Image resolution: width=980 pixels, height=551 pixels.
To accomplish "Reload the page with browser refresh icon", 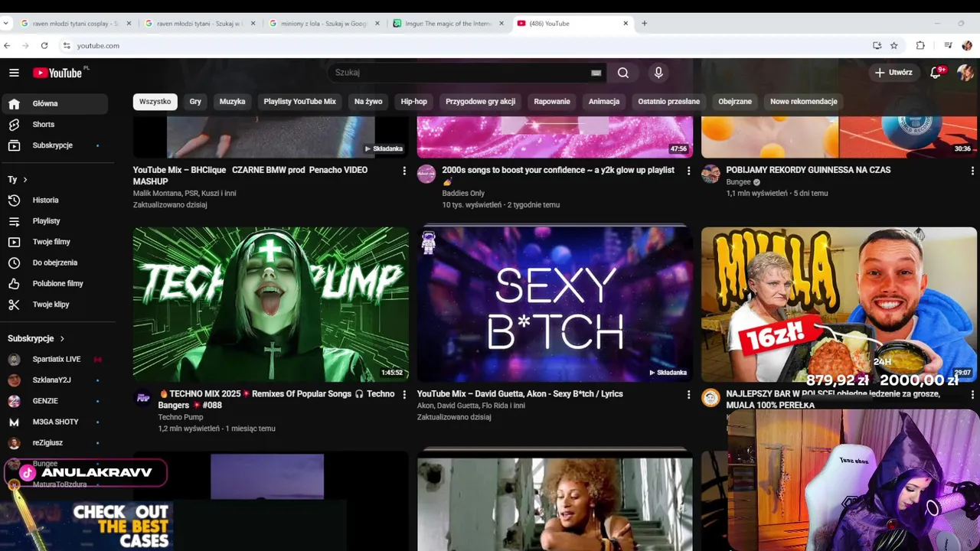I will 44,46.
